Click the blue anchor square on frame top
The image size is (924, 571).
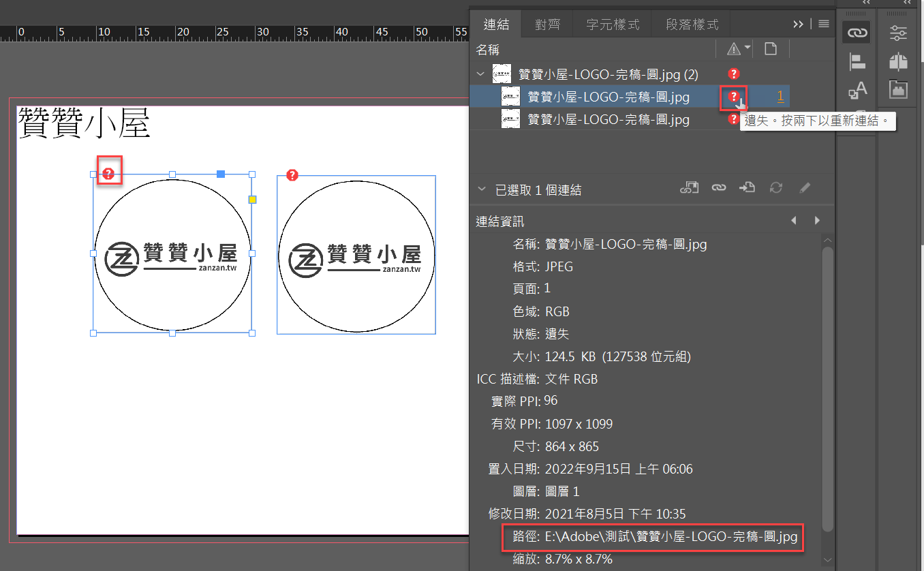[221, 174]
